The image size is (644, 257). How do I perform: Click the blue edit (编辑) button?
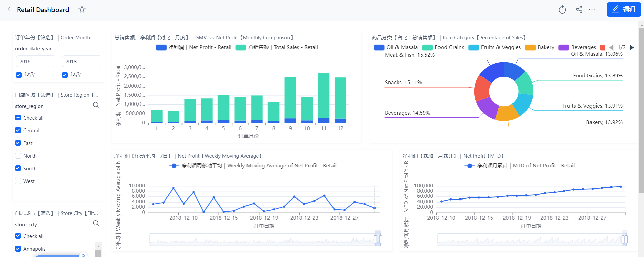(624, 9)
